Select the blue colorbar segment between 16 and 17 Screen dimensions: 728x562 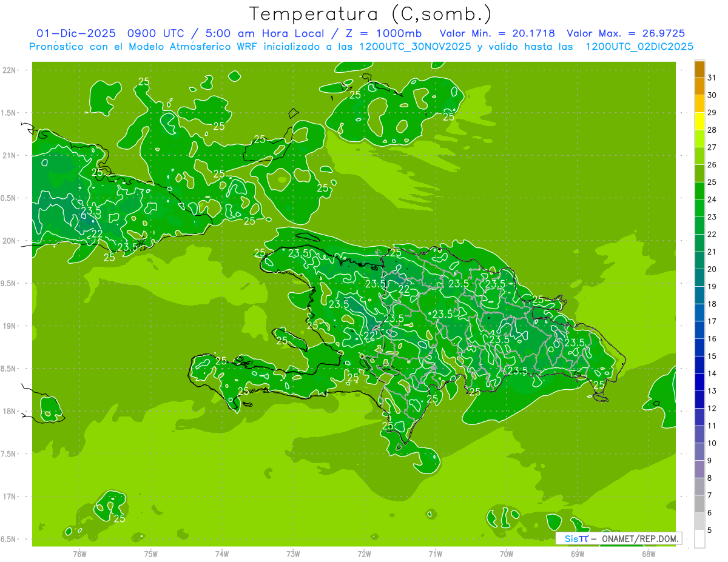coord(699,330)
